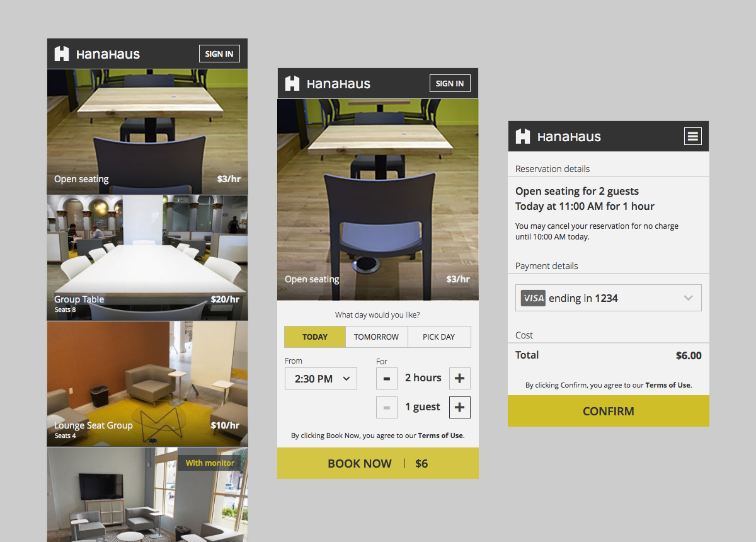Click the $20/hr price on Group Table

point(226,299)
